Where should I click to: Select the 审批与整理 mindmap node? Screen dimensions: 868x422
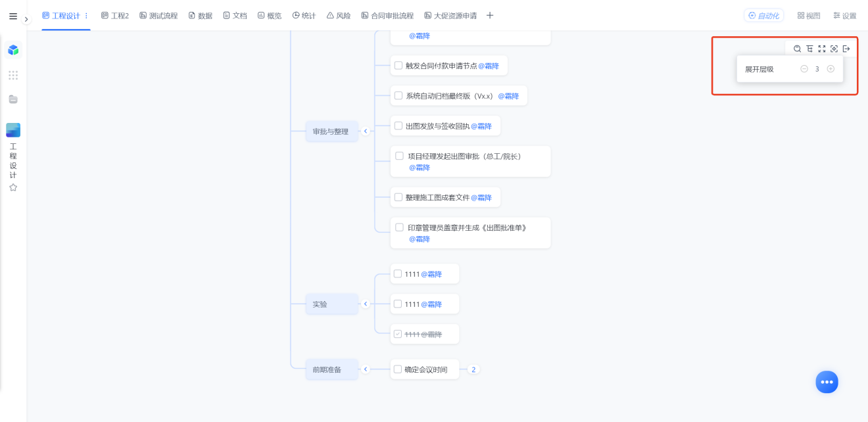point(331,131)
